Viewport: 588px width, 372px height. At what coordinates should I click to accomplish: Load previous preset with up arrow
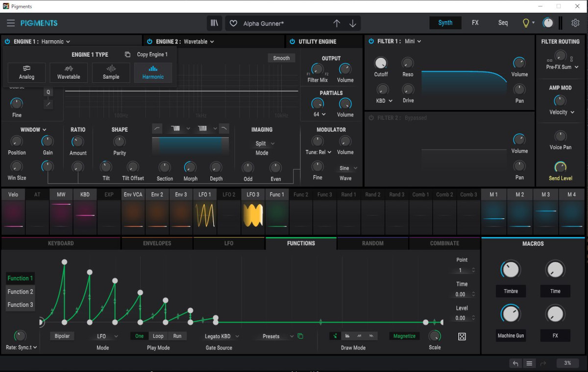337,23
